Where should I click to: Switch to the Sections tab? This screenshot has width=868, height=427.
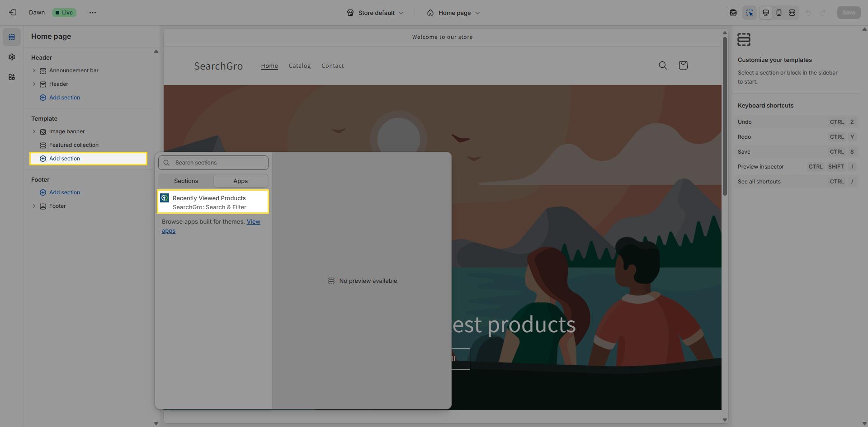pyautogui.click(x=186, y=181)
